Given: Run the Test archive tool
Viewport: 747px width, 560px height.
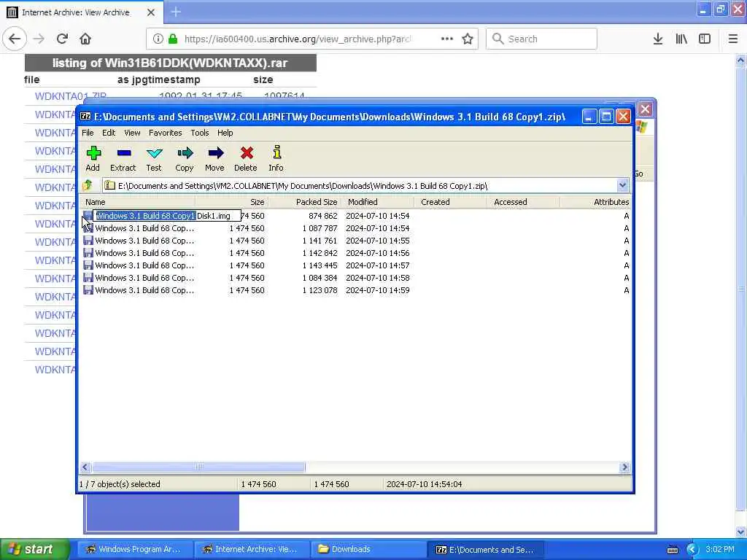Looking at the screenshot, I should tap(154, 158).
